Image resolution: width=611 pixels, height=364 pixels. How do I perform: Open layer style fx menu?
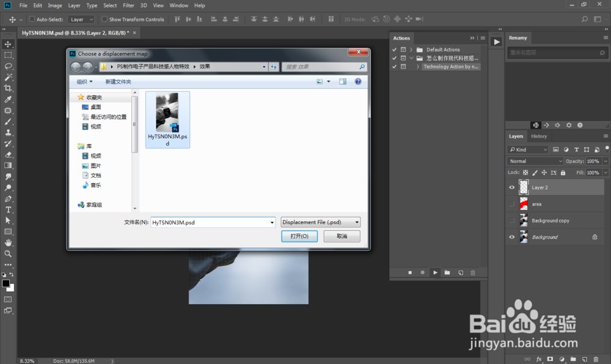539,359
